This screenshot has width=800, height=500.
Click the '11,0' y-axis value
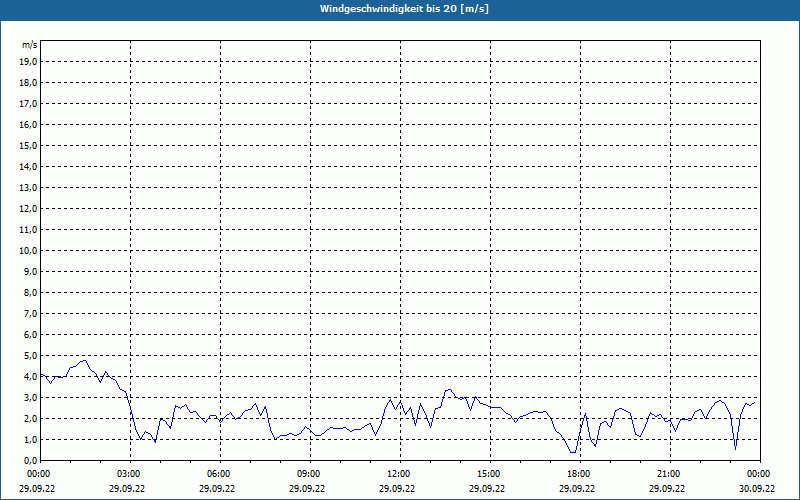28,230
